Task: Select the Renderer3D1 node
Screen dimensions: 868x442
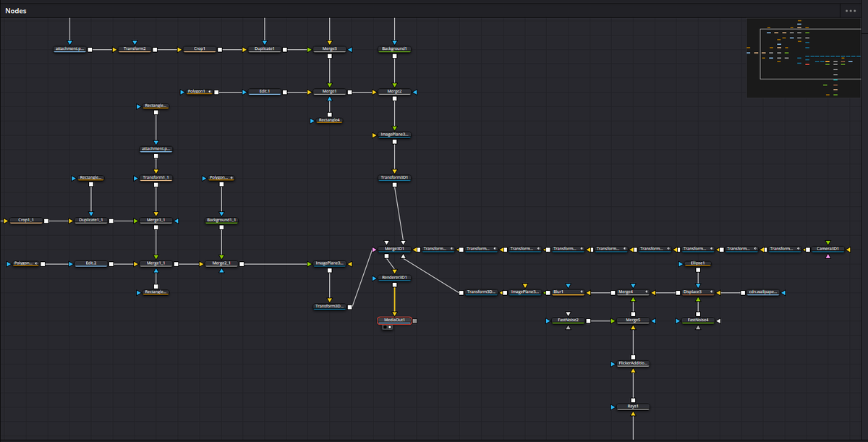Action: (x=394, y=278)
